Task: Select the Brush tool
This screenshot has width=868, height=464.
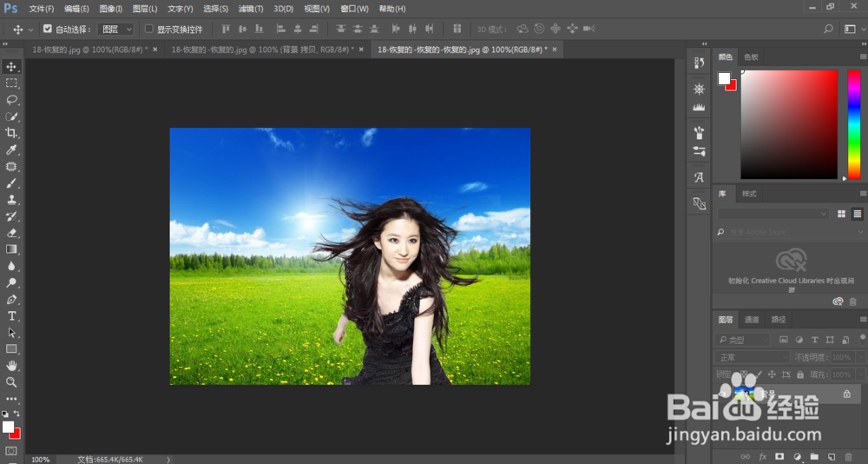Action: click(x=11, y=183)
